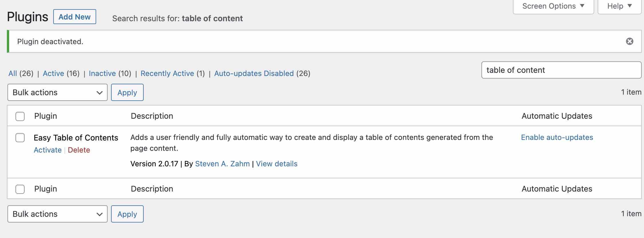Show Auto-updates Disabled plugins
Screen dimensions: 644x238
[254, 73]
